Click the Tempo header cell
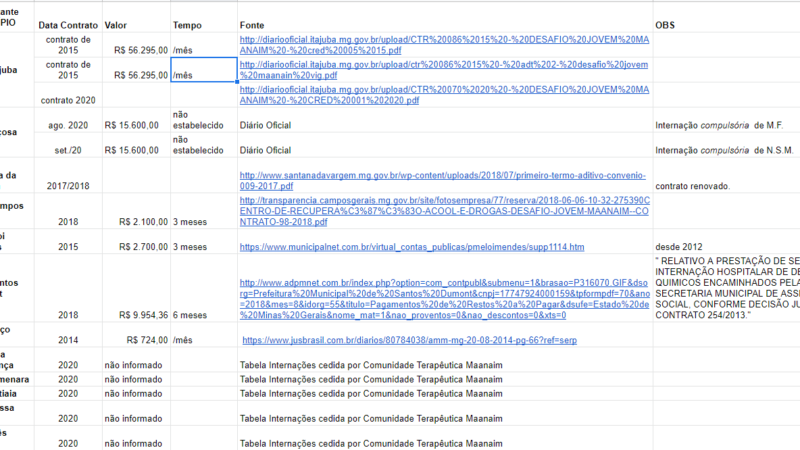Screen dimensions: 800x450 [204, 22]
